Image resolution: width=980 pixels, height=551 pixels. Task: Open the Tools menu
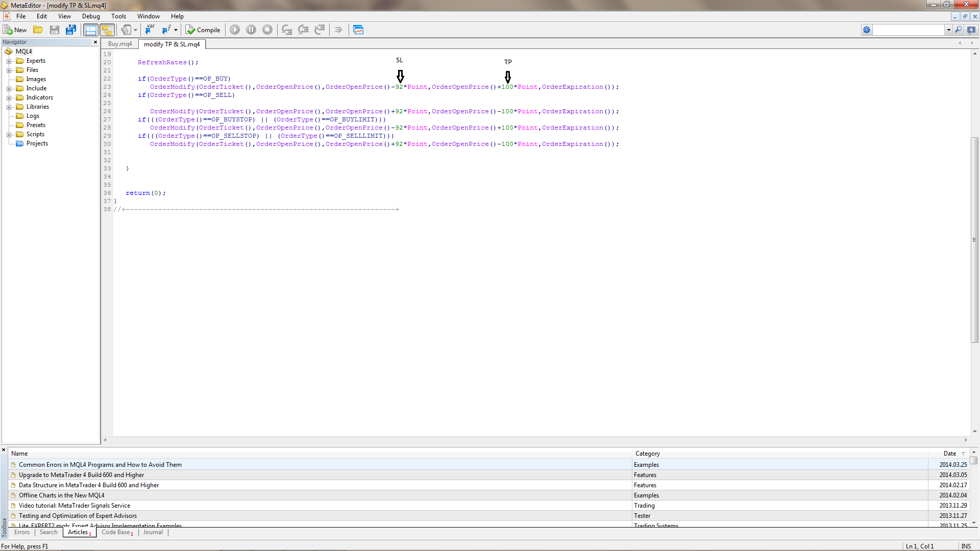118,16
